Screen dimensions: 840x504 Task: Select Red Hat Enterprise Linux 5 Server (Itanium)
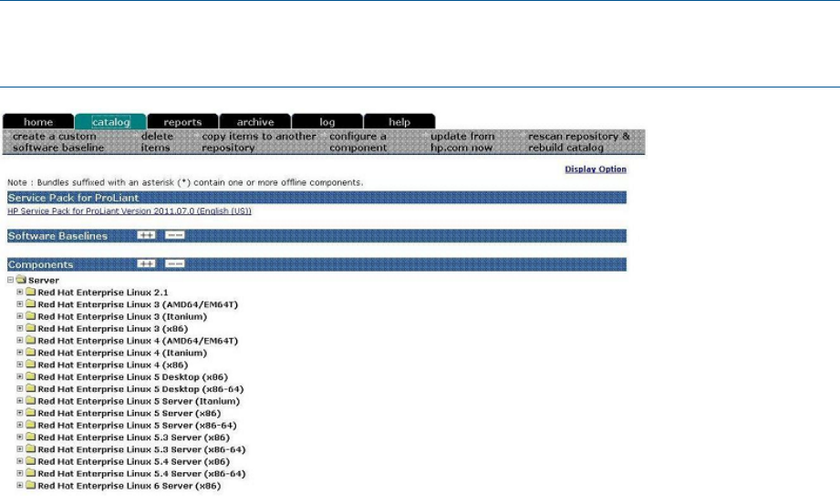point(139,401)
